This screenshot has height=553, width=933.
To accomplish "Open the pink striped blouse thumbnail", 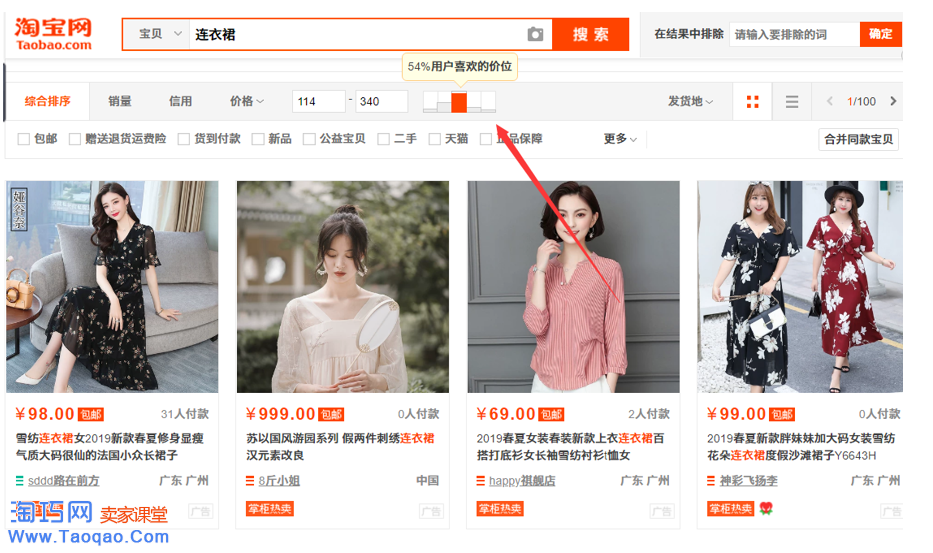I will [x=574, y=287].
